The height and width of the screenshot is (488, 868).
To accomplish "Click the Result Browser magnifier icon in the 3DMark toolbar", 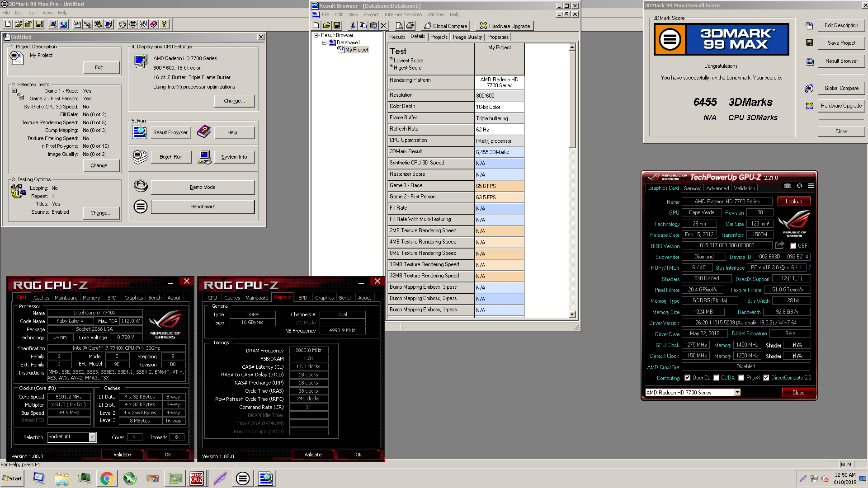I will tap(63, 24).
